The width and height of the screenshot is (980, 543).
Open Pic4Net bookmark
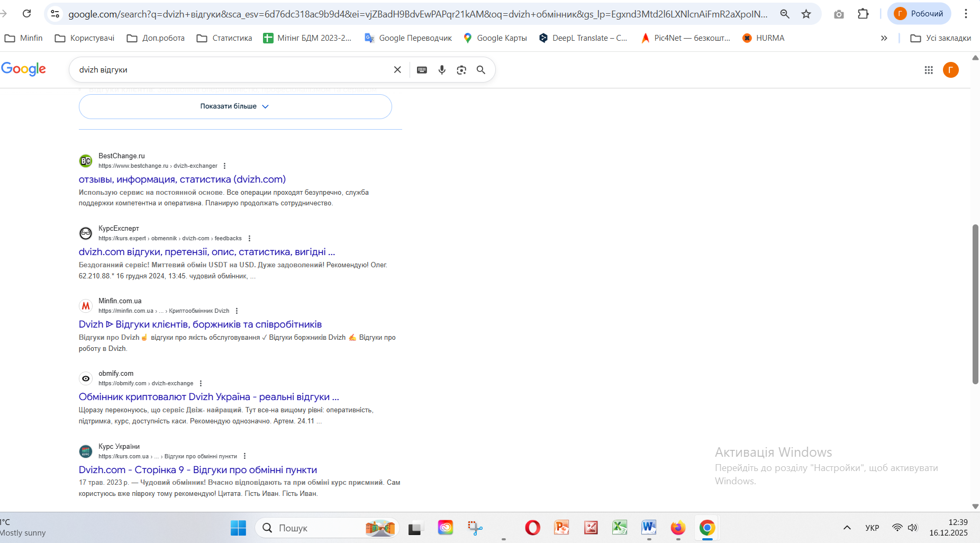686,38
